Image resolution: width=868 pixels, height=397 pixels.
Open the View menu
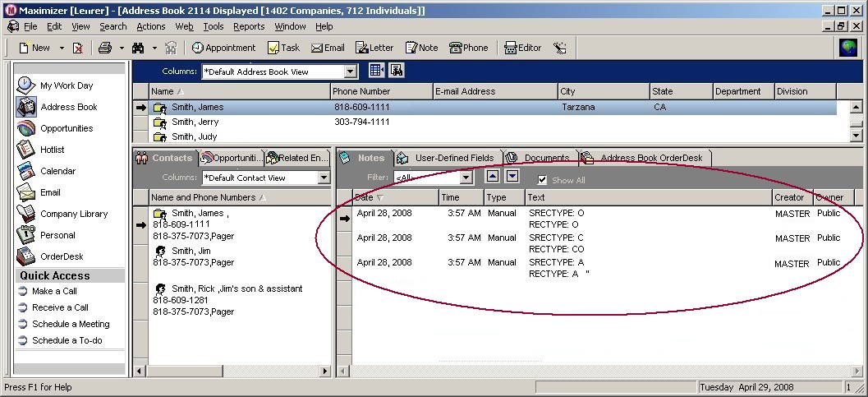click(x=80, y=26)
